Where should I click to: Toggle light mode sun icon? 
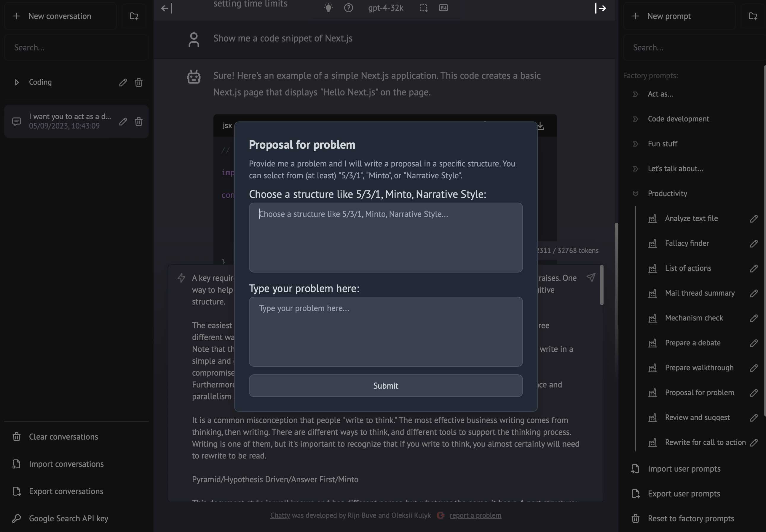coord(328,8)
